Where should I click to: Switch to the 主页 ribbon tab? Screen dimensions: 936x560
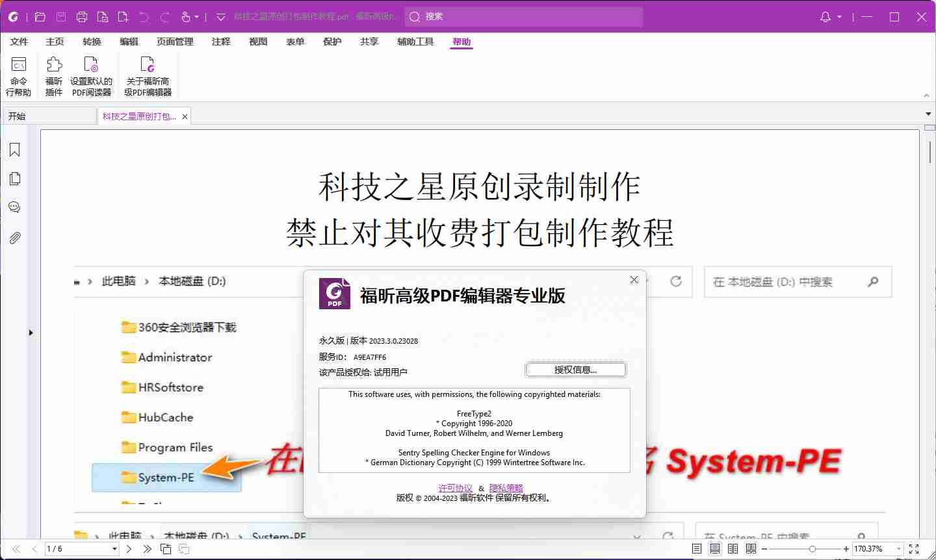(55, 42)
